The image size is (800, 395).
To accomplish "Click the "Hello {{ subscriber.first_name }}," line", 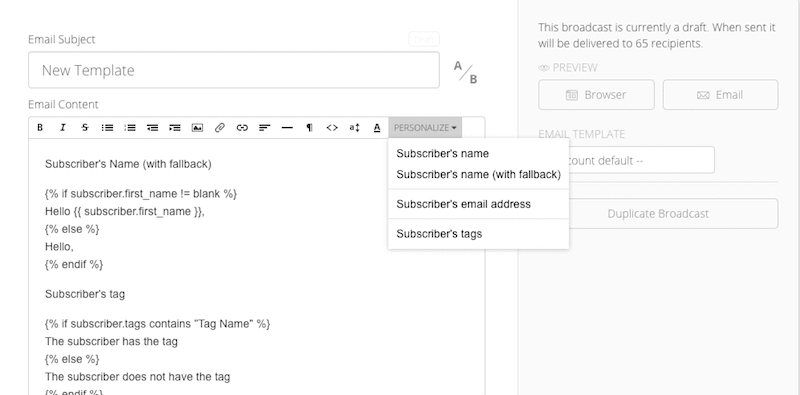I will (x=124, y=211).
